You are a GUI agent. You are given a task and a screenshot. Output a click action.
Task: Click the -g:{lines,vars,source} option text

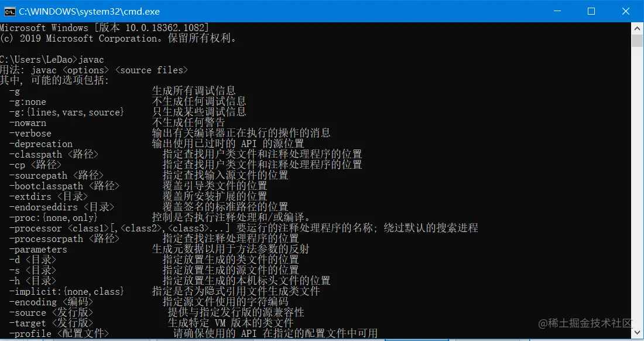pos(67,112)
